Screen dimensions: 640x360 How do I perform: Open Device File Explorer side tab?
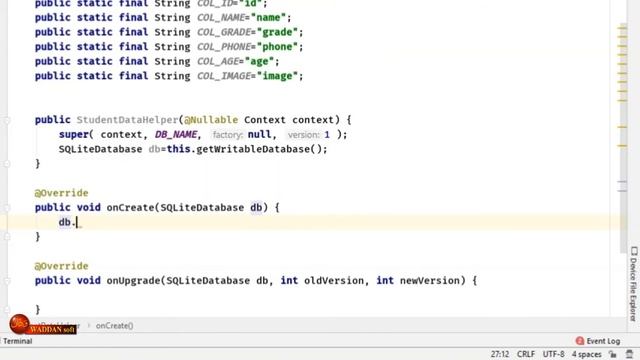(x=633, y=284)
